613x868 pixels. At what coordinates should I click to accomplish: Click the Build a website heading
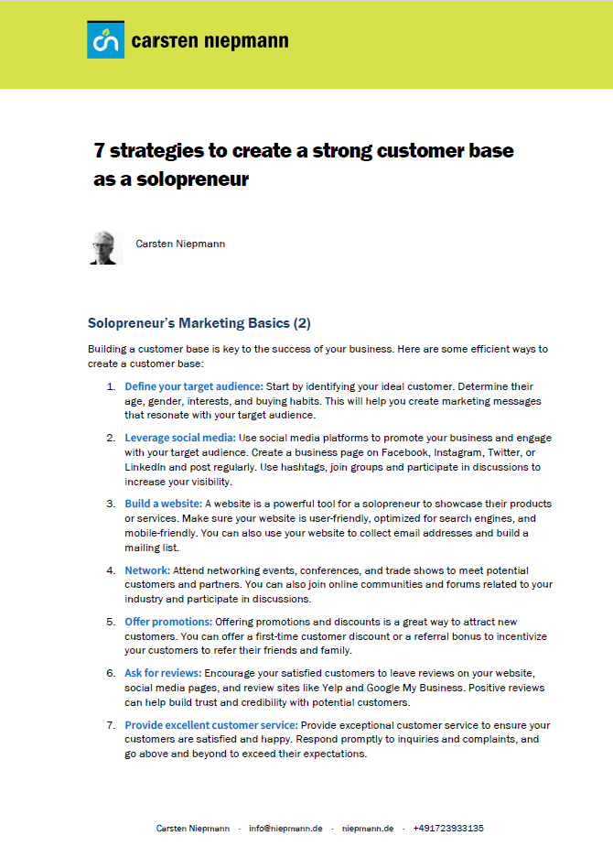163,504
